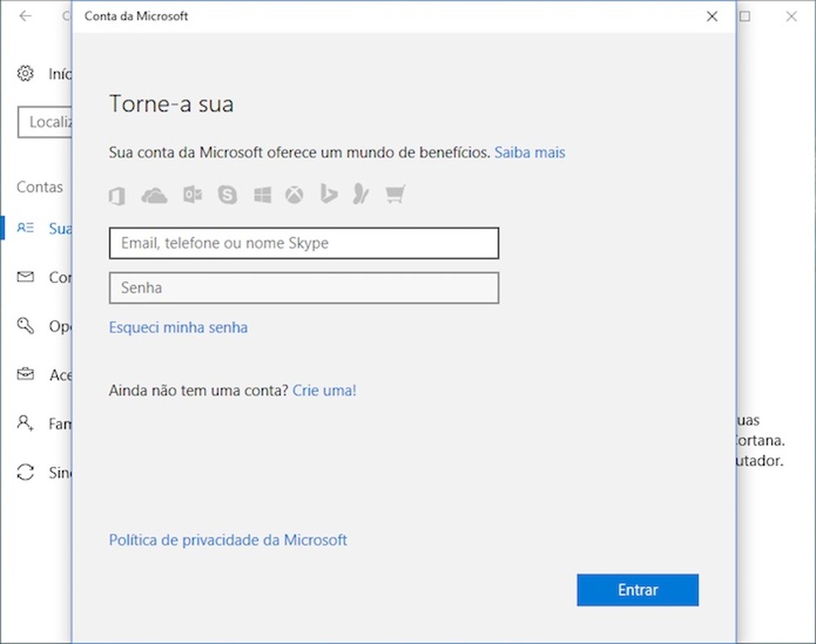Select the envelope icon in the sidebar
This screenshot has width=816, height=644.
click(24, 277)
